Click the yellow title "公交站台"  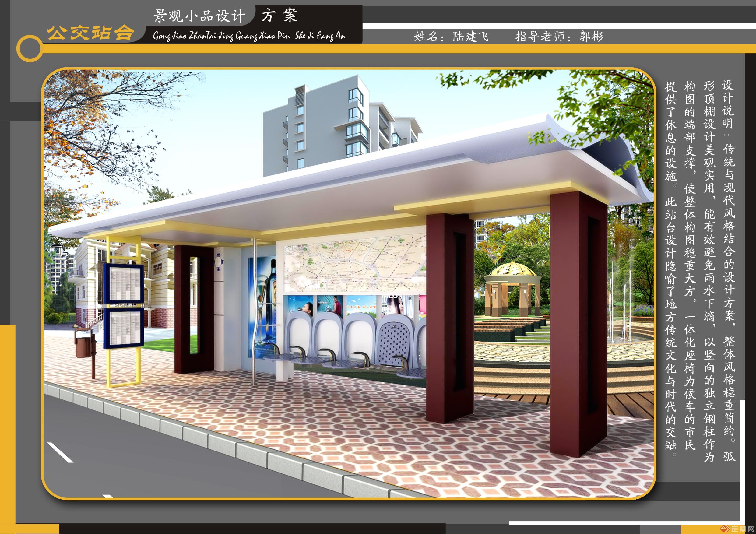[90, 33]
